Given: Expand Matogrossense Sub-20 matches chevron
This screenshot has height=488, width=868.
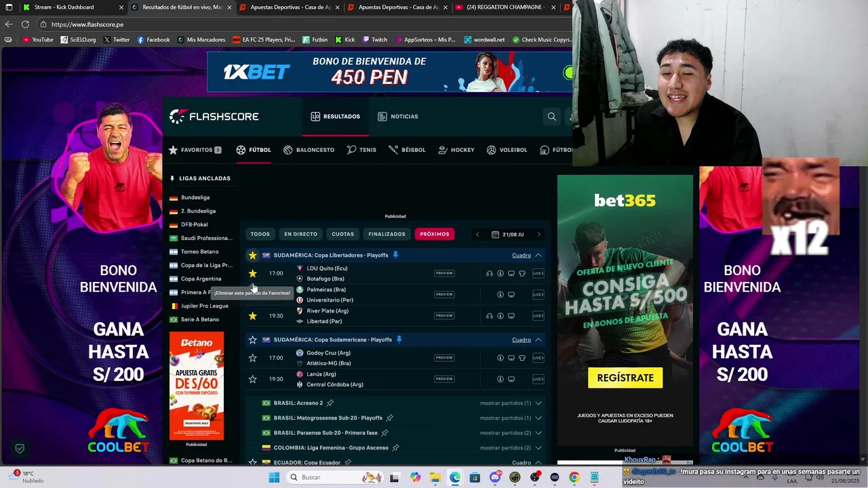Looking at the screenshot, I should click(x=538, y=418).
